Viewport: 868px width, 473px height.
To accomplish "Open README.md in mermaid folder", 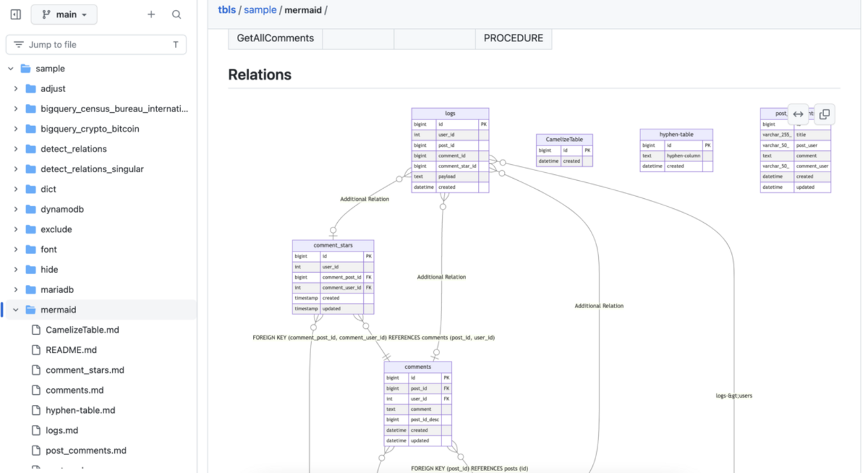I will point(71,350).
